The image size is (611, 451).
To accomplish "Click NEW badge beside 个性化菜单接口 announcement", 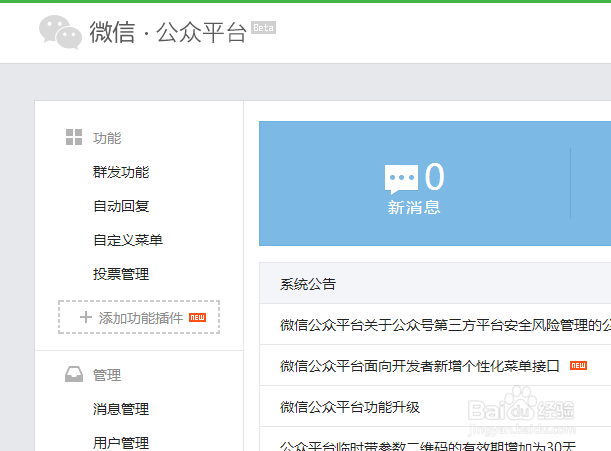I will point(578,366).
